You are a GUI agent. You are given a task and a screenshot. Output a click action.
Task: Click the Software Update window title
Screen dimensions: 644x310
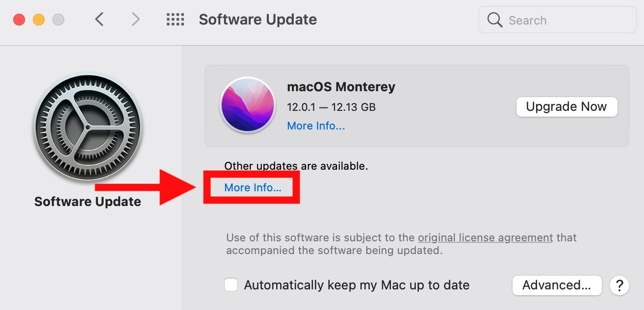tap(258, 20)
